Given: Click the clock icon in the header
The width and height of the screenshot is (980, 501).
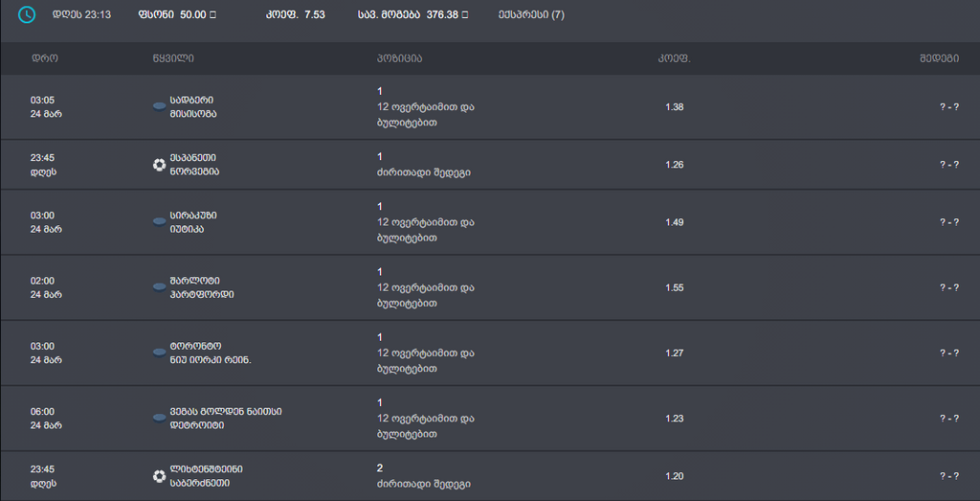Looking at the screenshot, I should click(27, 14).
